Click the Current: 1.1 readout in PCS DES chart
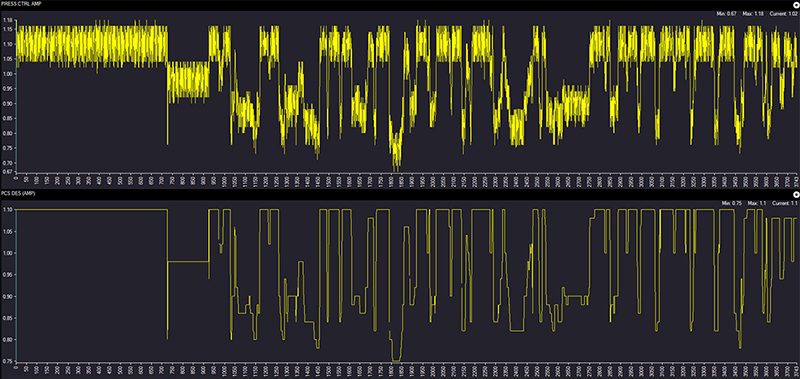Image resolution: width=800 pixels, height=379 pixels. coord(785,203)
